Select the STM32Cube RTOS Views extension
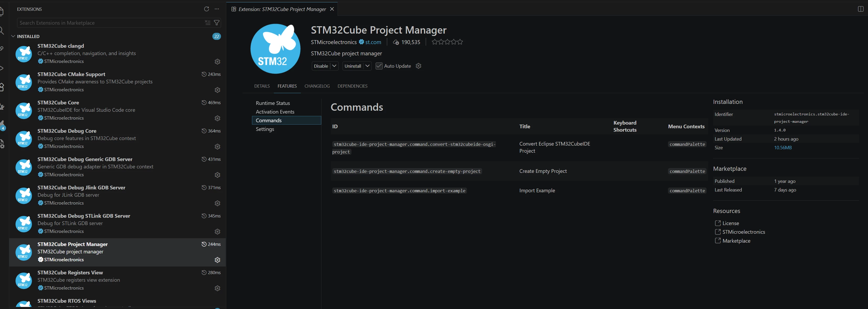This screenshot has width=868, height=309. tap(117, 302)
